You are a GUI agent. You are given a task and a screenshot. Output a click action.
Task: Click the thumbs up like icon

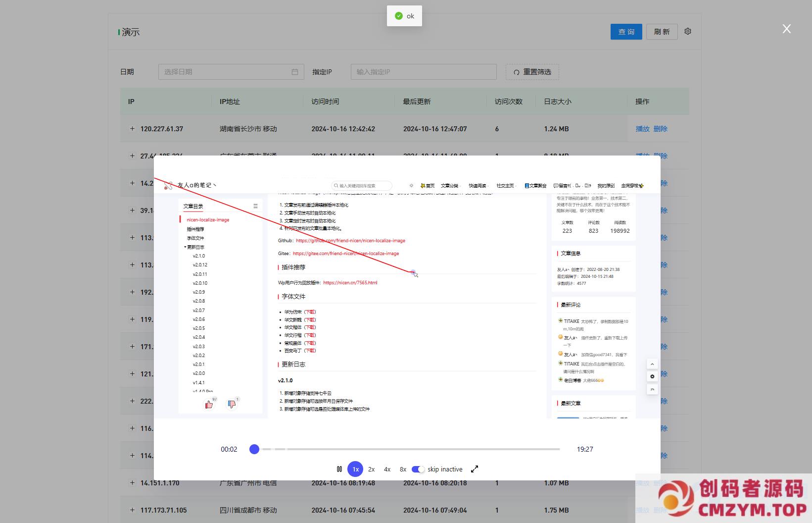click(x=209, y=404)
